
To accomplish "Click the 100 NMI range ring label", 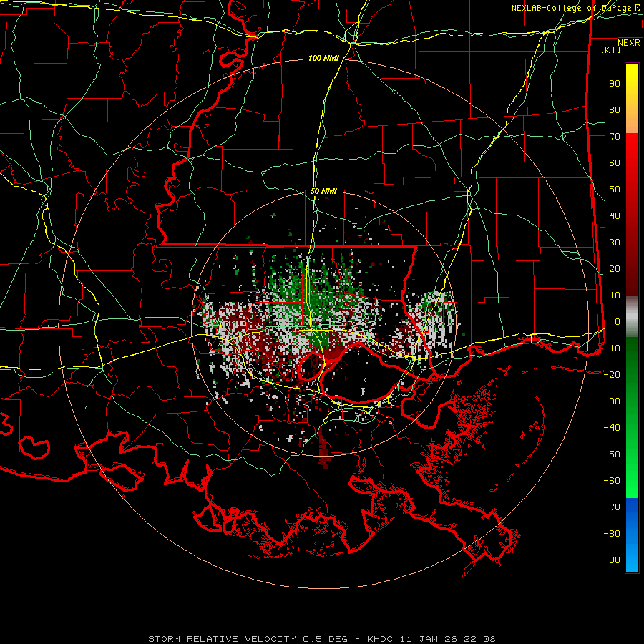I will coord(323,59).
